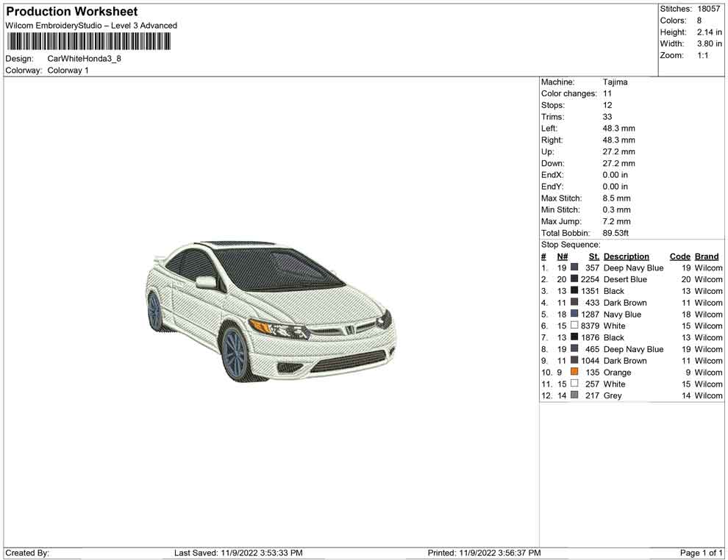Click the Trims value 33
Screen dimensions: 728x560
607,117
